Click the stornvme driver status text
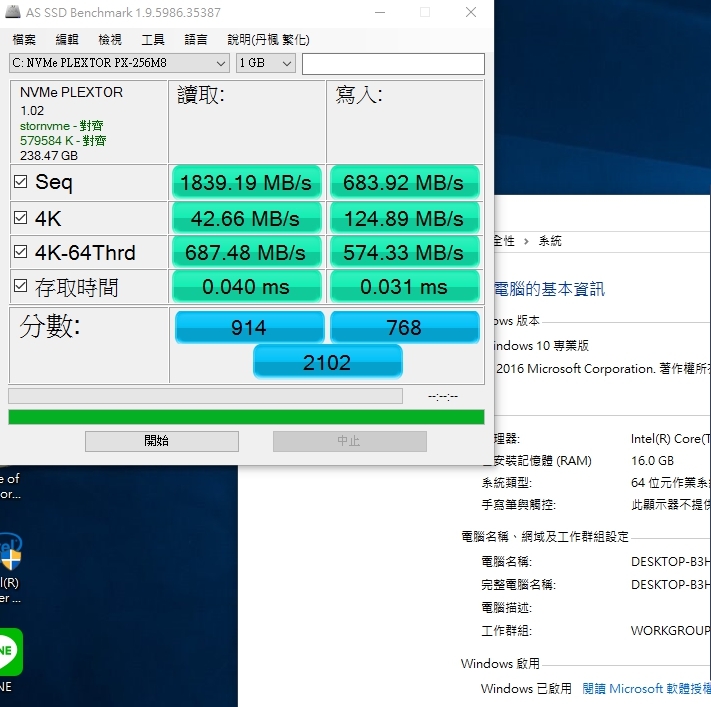711x707 pixels. click(62, 126)
